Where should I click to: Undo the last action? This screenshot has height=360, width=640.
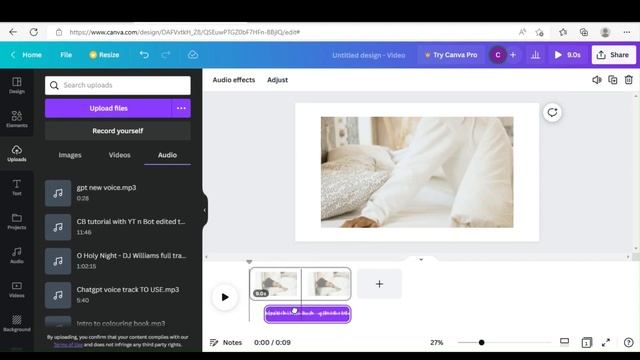click(x=144, y=55)
